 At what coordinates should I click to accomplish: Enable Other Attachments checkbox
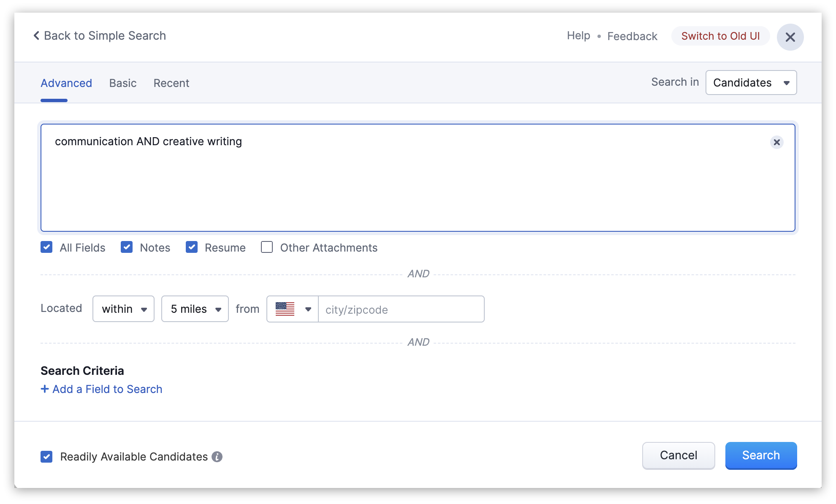(x=267, y=247)
